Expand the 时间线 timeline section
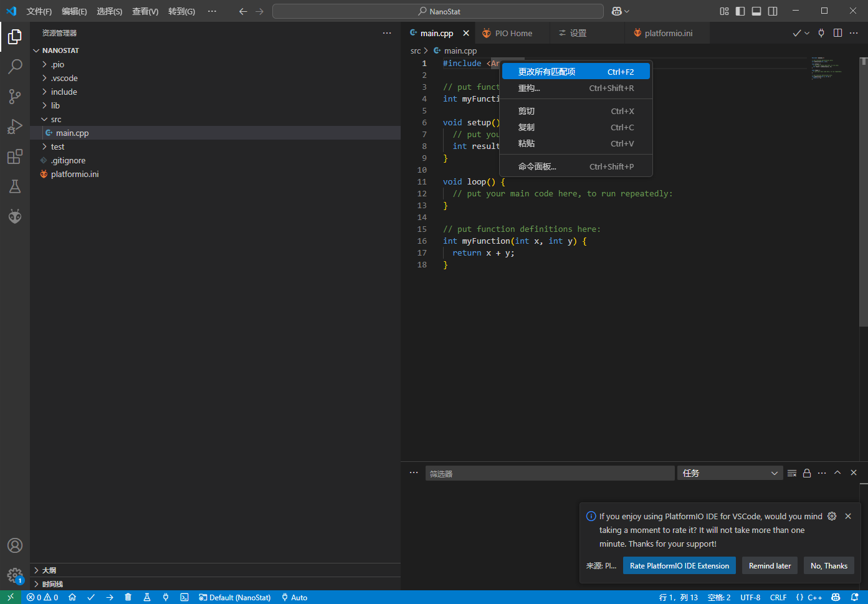The image size is (868, 604). point(215,584)
